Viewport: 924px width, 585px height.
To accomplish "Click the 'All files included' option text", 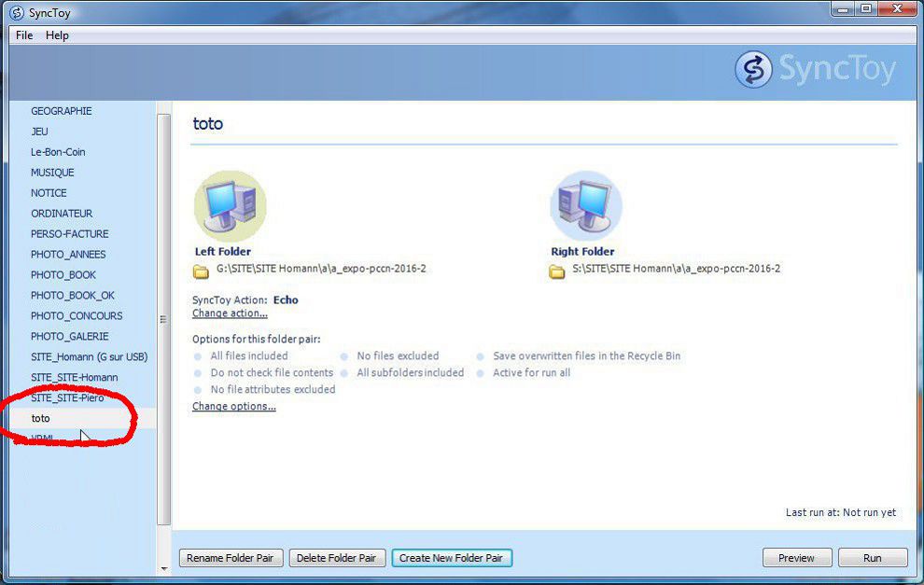I will click(249, 355).
